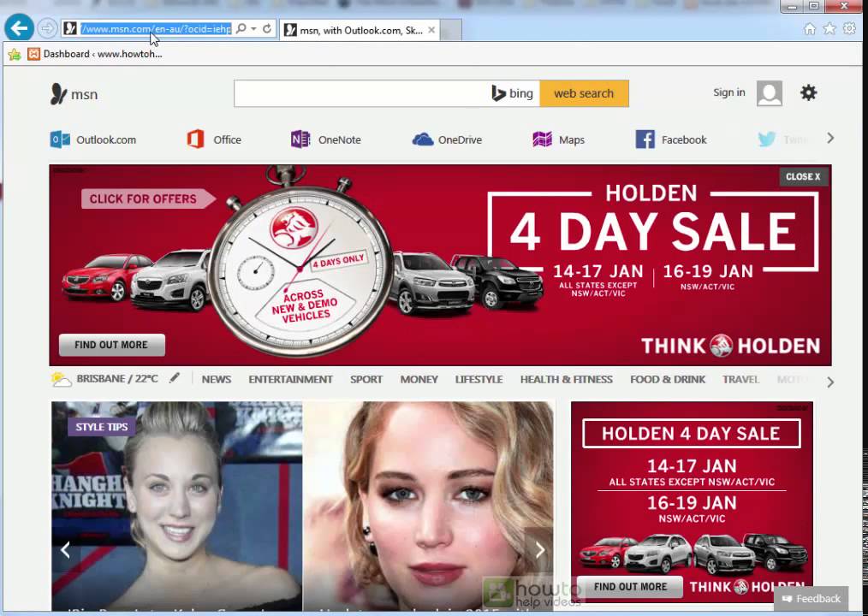Go back with the browser back arrow

coord(19,28)
